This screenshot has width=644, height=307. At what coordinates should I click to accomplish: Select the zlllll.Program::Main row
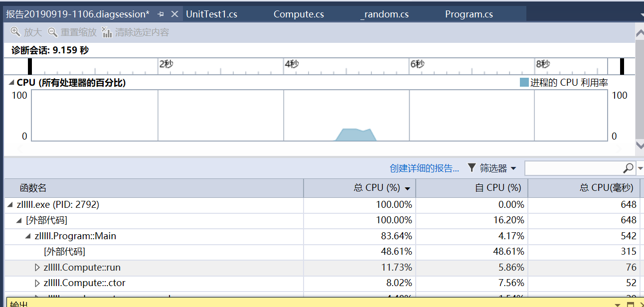click(322, 236)
